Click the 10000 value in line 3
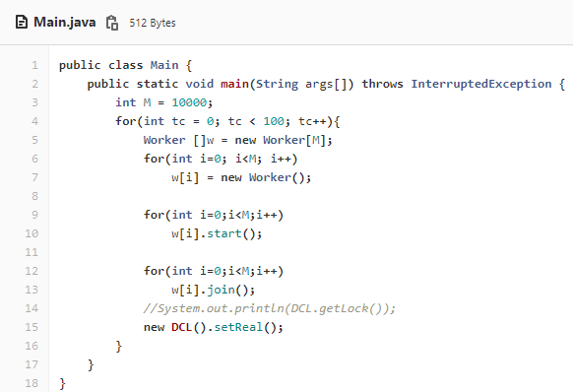The image size is (573, 392). point(189,102)
